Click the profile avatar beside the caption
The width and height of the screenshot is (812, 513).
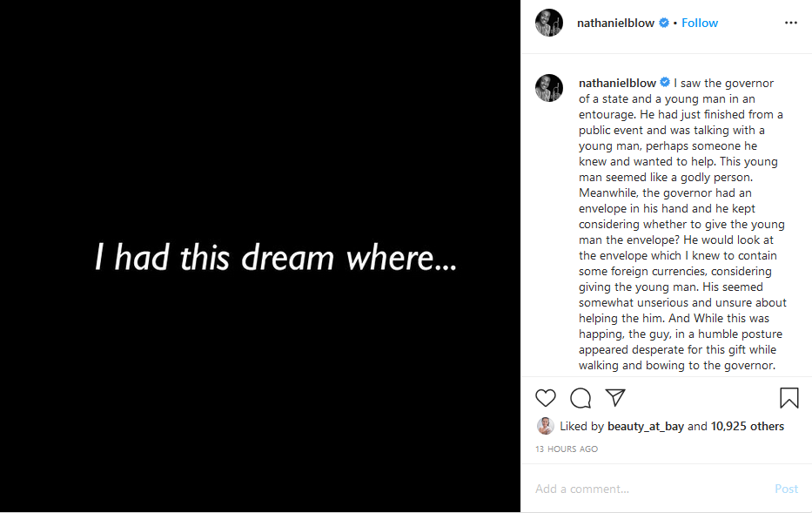click(549, 88)
